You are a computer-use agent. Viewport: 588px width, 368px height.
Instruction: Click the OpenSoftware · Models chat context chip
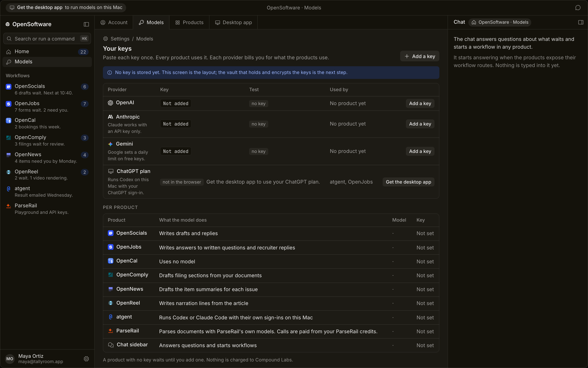[x=500, y=22]
